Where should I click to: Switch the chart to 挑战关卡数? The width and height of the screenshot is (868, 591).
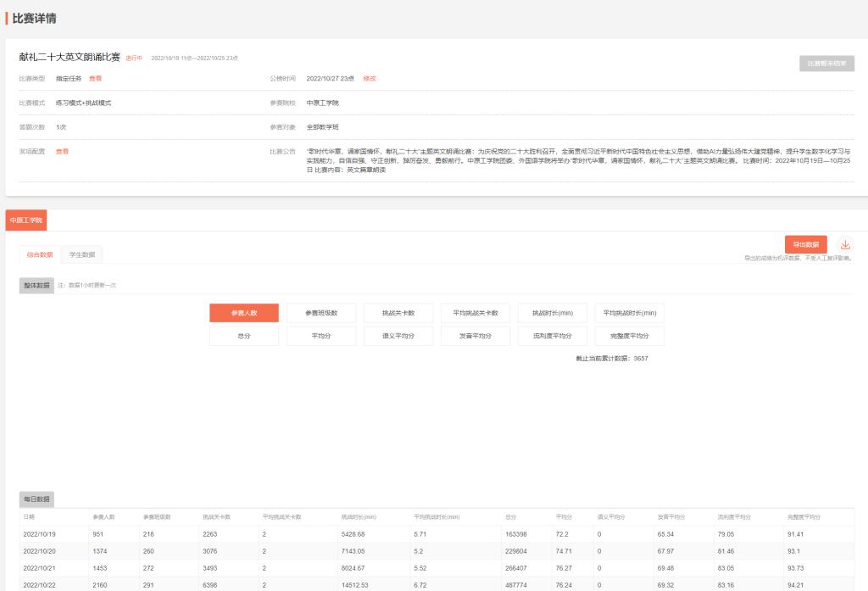tap(398, 313)
